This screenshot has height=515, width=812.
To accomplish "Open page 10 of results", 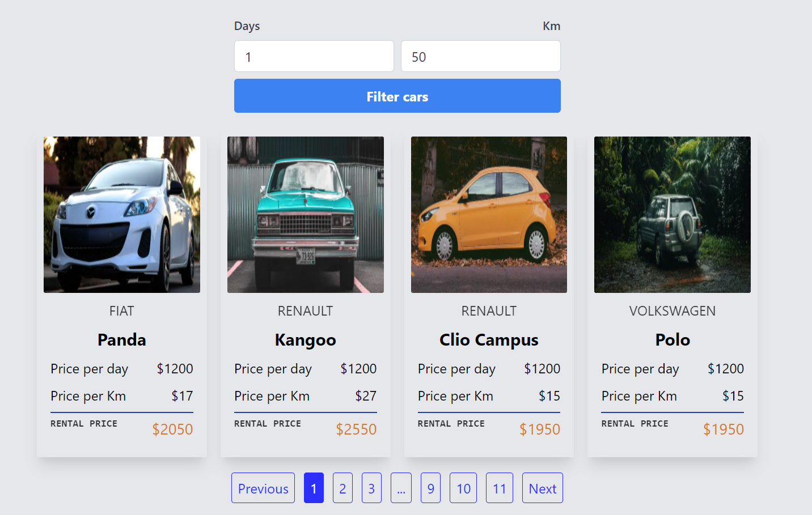I will pos(463,488).
